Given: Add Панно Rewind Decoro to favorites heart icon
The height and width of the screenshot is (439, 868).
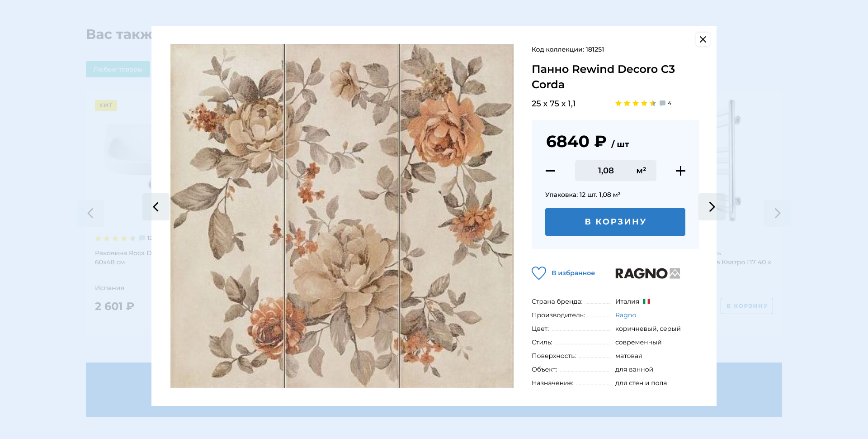Looking at the screenshot, I should click(538, 273).
